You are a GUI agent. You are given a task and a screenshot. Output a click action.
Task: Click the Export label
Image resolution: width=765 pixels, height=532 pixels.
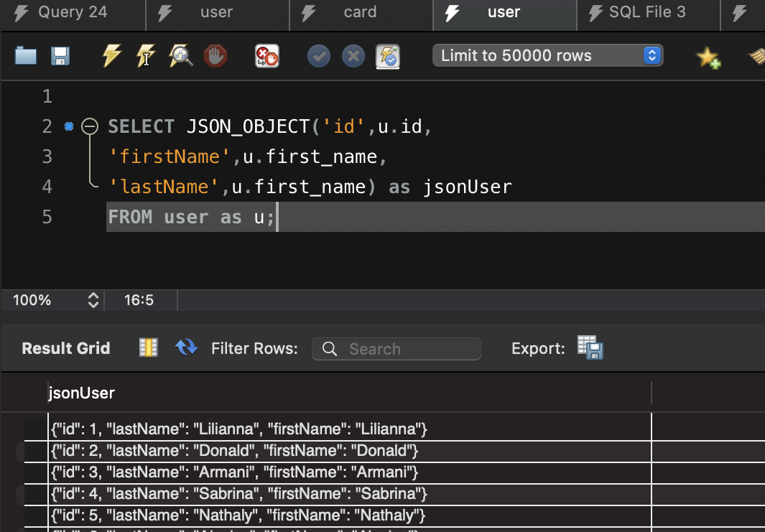pyautogui.click(x=538, y=348)
